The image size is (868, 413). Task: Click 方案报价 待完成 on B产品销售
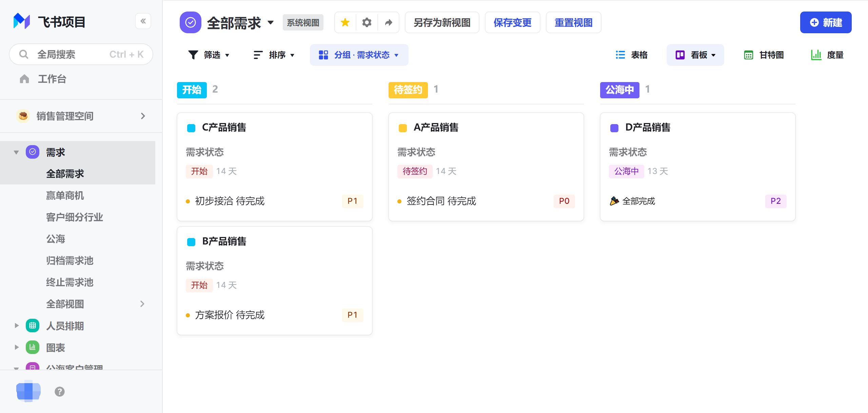coord(230,315)
